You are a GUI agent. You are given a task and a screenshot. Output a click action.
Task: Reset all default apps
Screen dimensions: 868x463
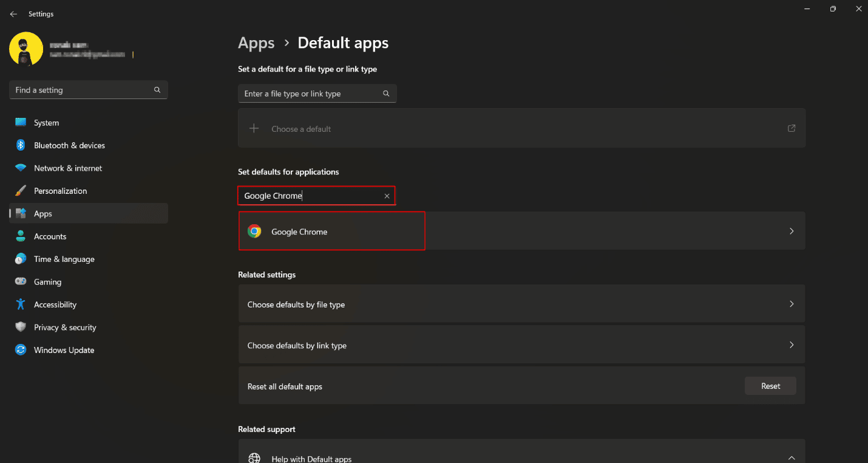[x=770, y=385]
